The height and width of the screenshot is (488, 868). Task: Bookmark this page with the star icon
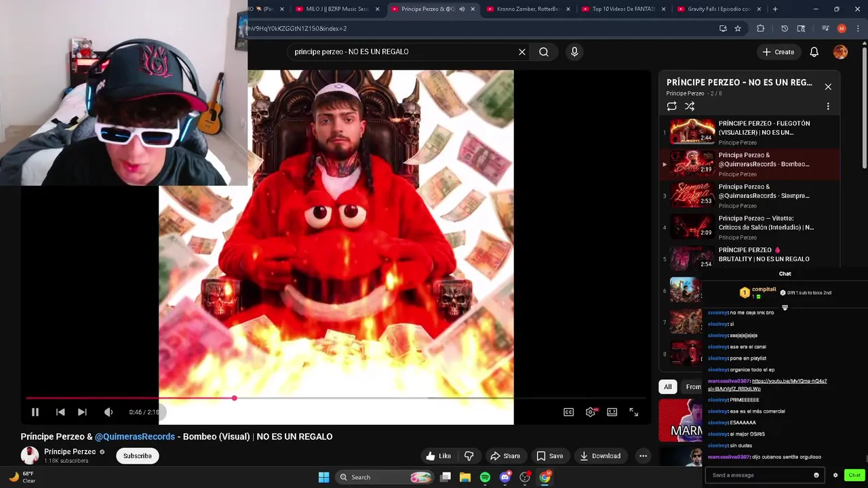pyautogui.click(x=738, y=28)
